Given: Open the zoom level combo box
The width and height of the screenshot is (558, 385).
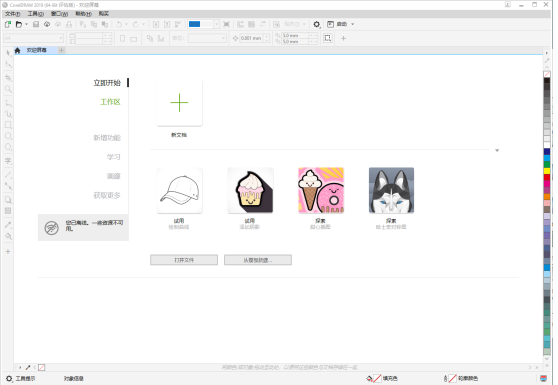Looking at the screenshot, I should 204,24.
